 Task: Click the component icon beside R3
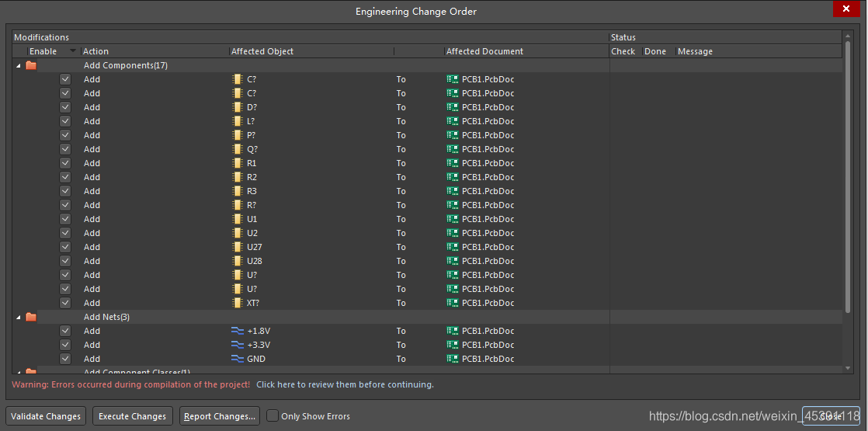238,191
